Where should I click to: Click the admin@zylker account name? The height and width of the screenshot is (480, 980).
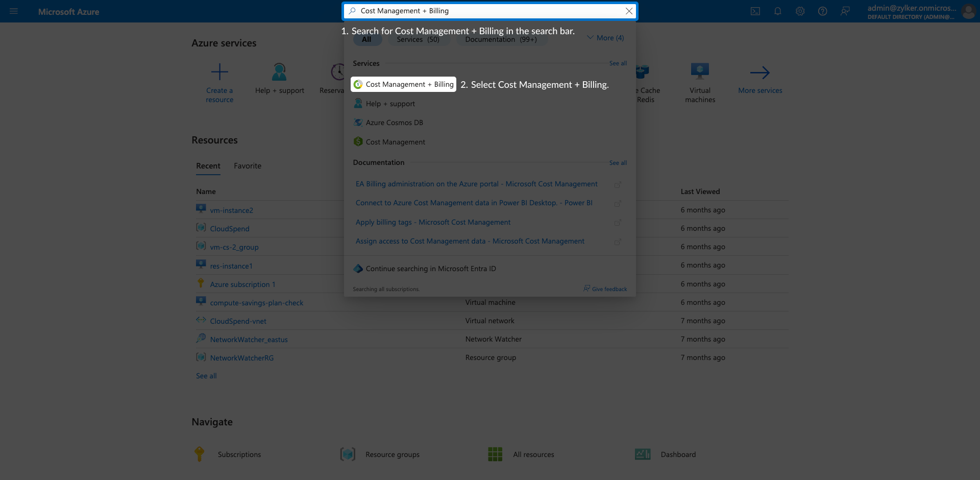[912, 8]
